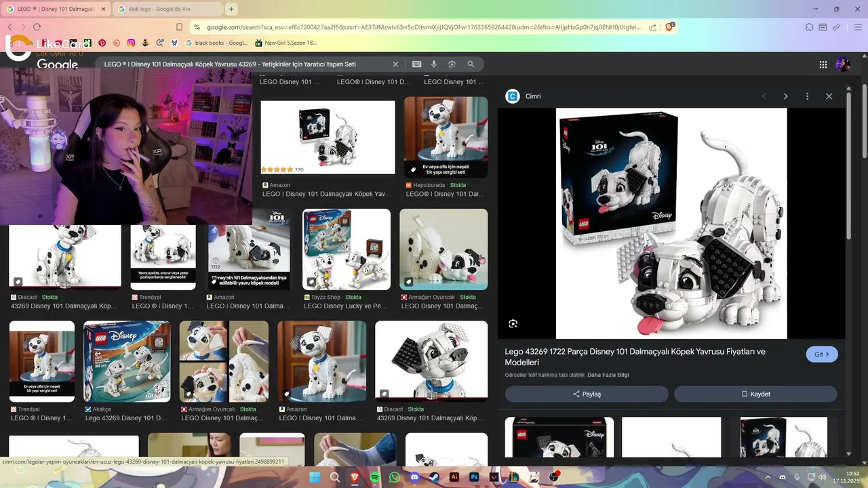The image size is (868, 488).
Task: Open Steam from the taskbar
Action: point(434,477)
